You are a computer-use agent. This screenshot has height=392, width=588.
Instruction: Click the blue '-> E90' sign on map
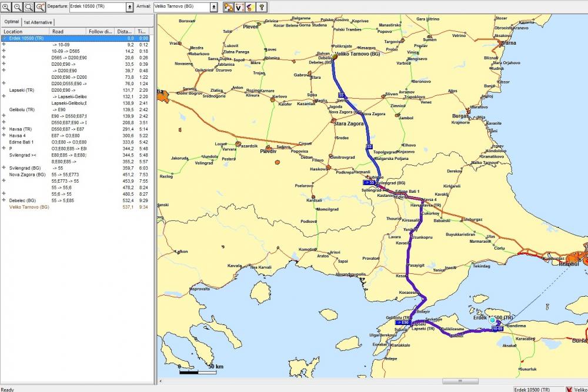pyautogui.click(x=402, y=323)
